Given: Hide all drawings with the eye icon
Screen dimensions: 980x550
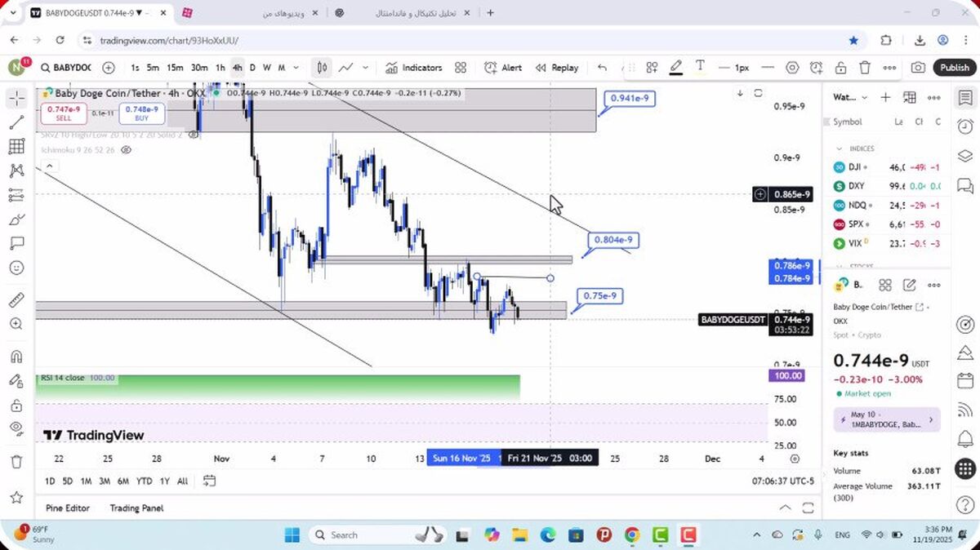Looking at the screenshot, I should pos(16,428).
